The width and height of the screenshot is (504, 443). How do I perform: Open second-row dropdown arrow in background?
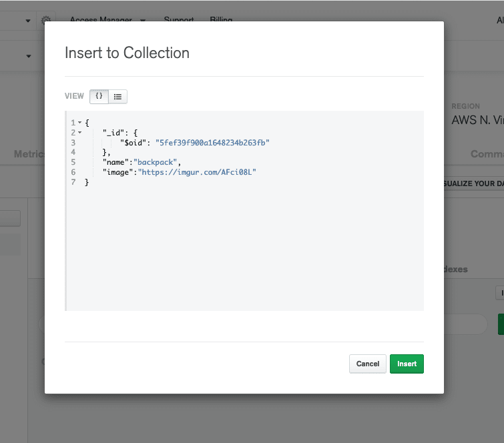[x=29, y=56]
